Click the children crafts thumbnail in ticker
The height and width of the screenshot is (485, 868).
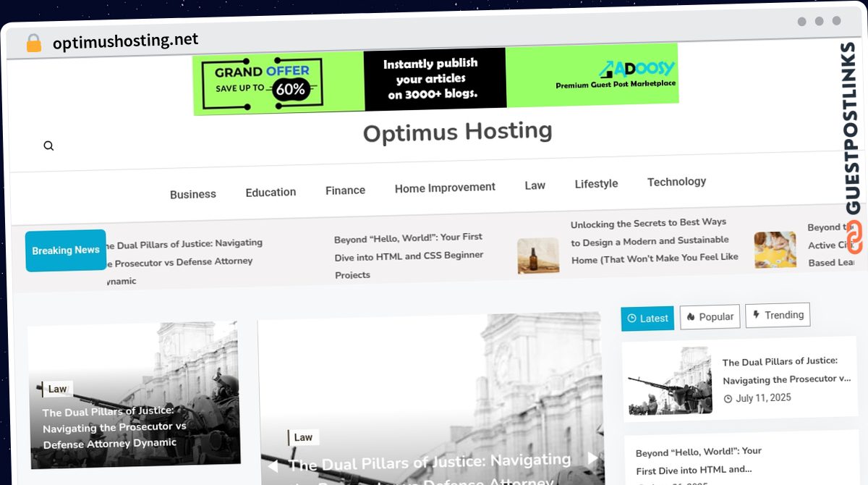[x=775, y=250]
